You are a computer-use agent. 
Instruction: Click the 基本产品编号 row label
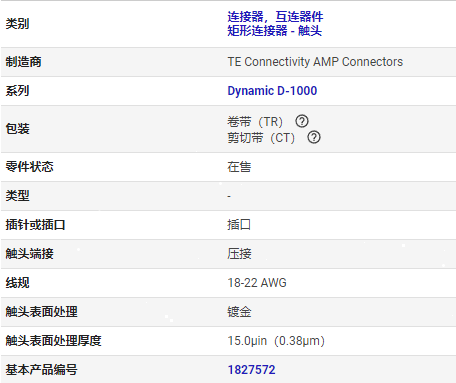[41, 370]
